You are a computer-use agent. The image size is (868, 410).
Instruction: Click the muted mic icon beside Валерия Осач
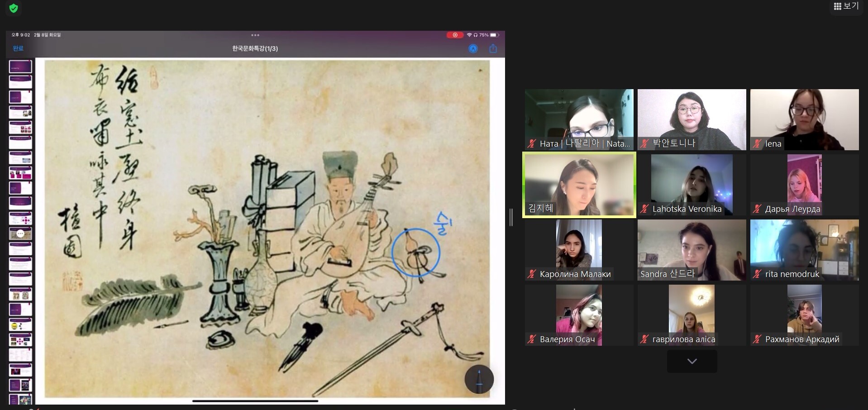(x=532, y=339)
